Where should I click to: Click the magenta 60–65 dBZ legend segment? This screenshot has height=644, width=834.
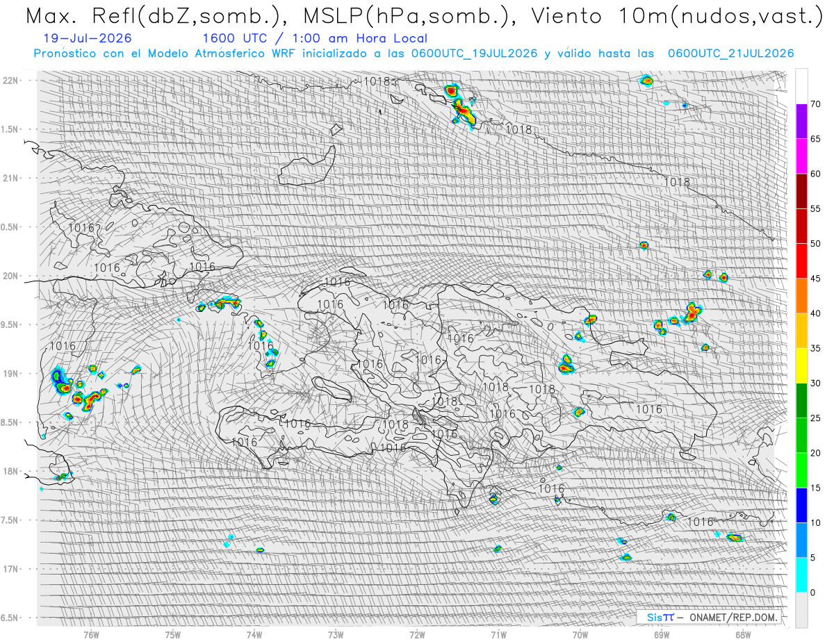[x=801, y=156]
